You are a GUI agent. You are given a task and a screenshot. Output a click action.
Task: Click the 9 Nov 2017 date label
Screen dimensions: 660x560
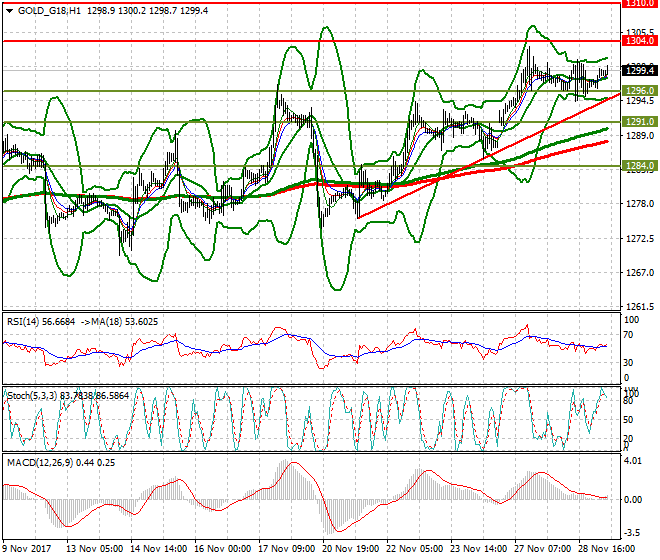pos(27,549)
